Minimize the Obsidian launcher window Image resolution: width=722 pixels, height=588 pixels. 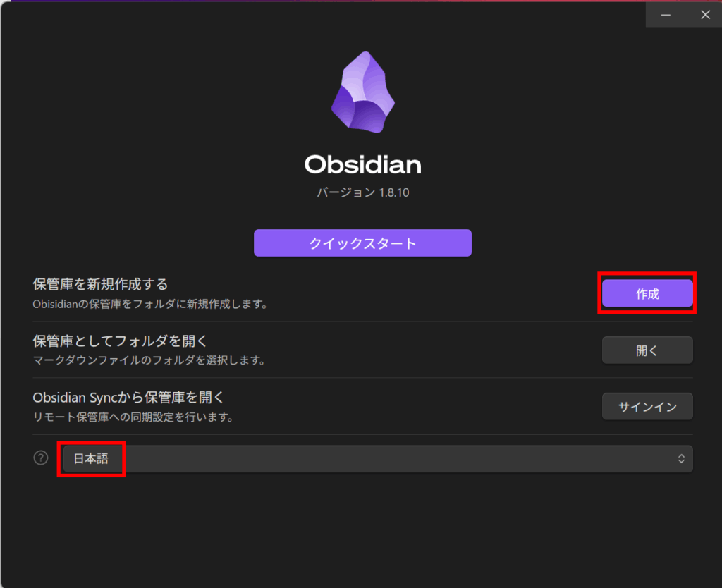pos(666,15)
